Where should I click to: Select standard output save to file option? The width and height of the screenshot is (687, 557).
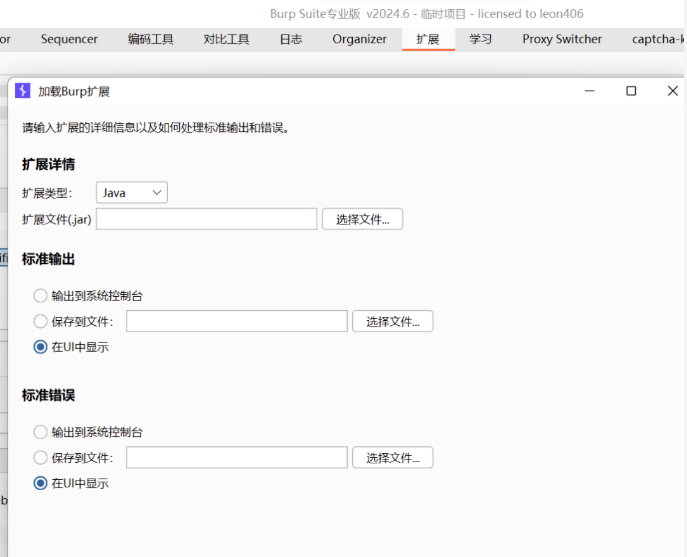(40, 321)
